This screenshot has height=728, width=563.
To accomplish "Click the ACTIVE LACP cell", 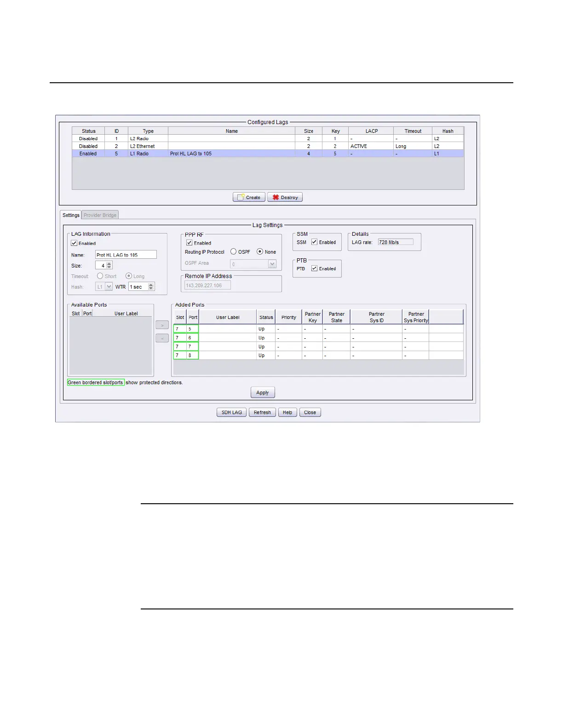I will 371,146.
